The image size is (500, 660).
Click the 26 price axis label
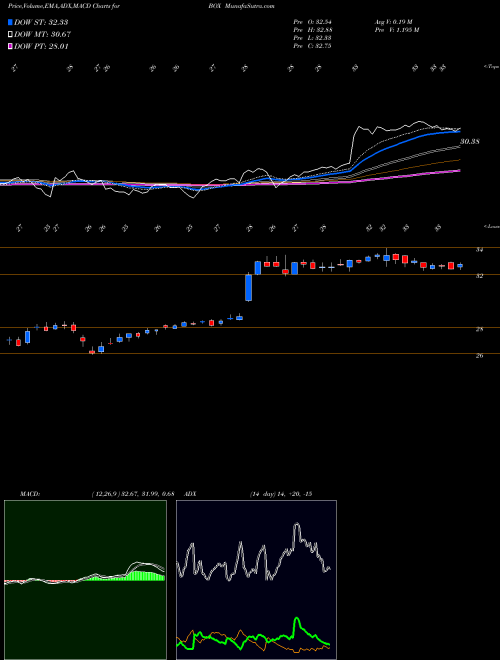(479, 356)
